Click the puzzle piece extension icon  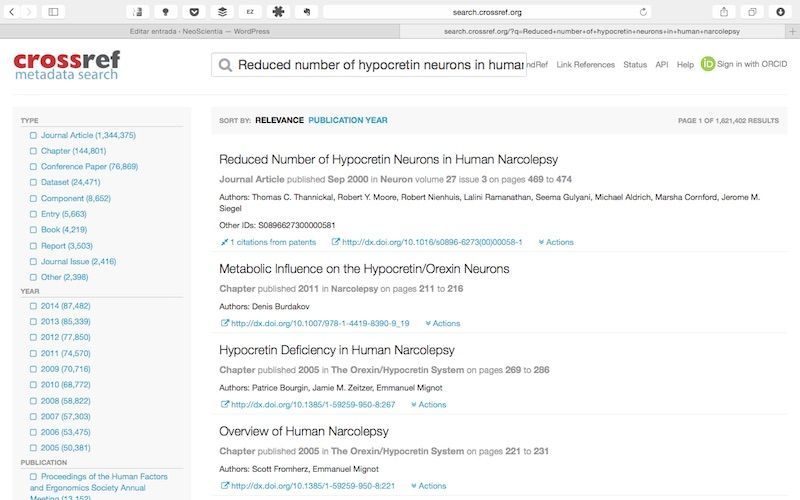pyautogui.click(x=278, y=12)
